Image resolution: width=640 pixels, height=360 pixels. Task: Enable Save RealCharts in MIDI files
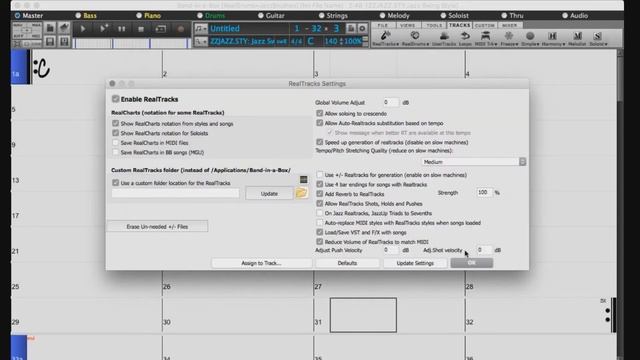coord(116,142)
